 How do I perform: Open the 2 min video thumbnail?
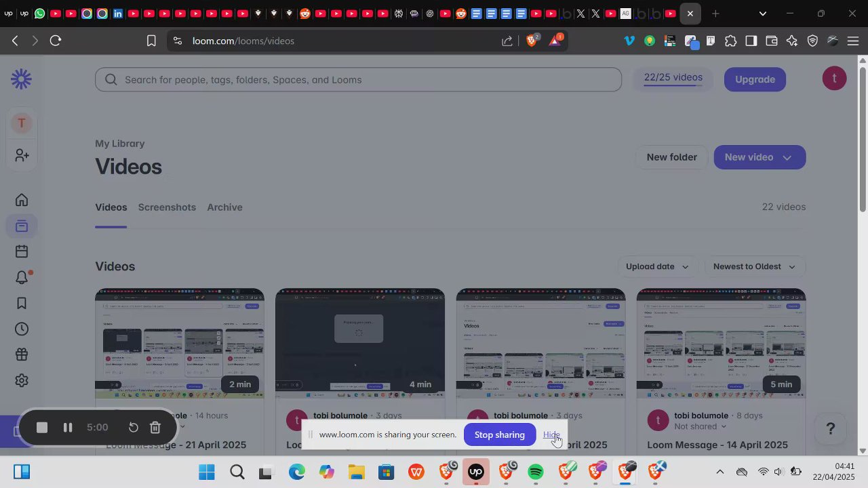click(180, 344)
